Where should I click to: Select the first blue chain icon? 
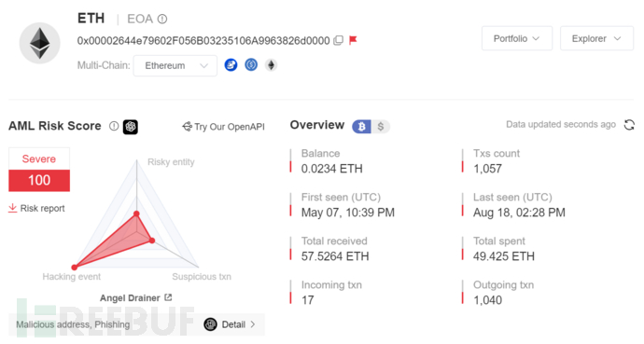[231, 64]
